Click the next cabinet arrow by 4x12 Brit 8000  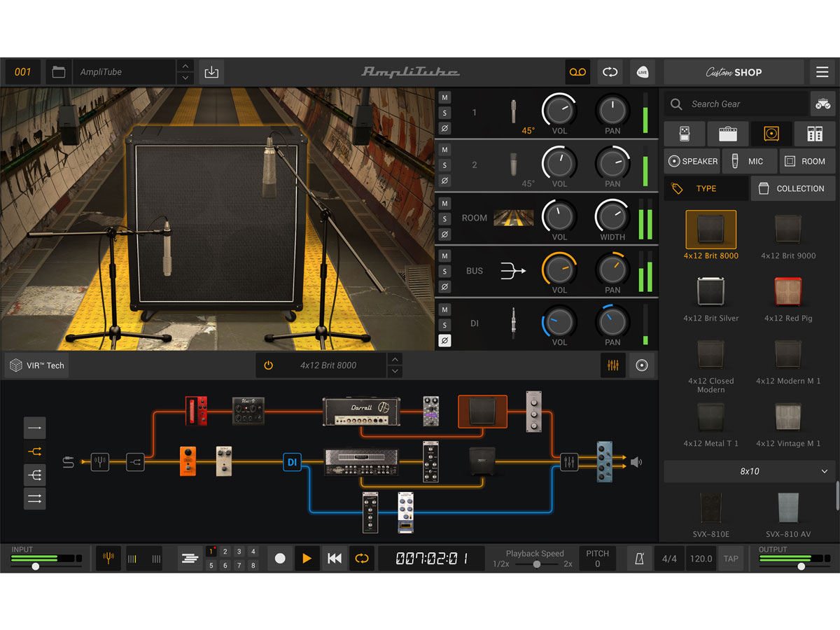[395, 372]
